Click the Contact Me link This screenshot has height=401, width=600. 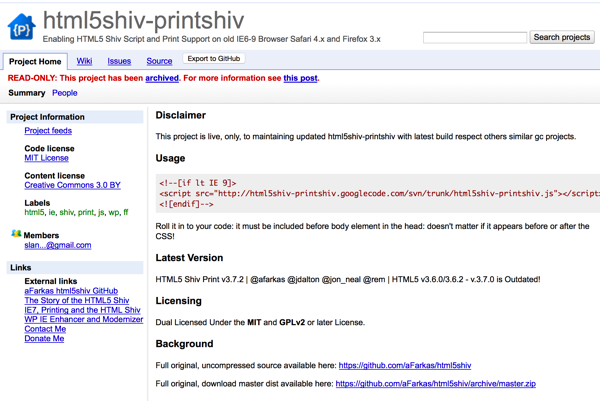pos(45,329)
